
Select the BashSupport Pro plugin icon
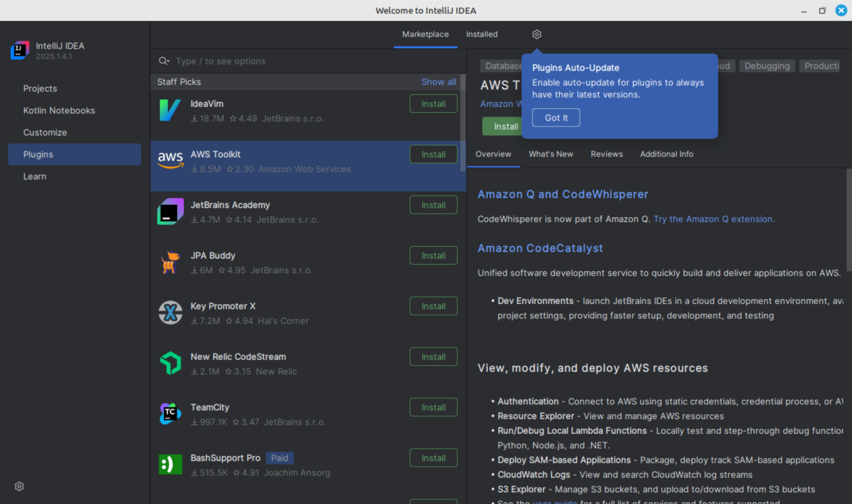click(170, 464)
